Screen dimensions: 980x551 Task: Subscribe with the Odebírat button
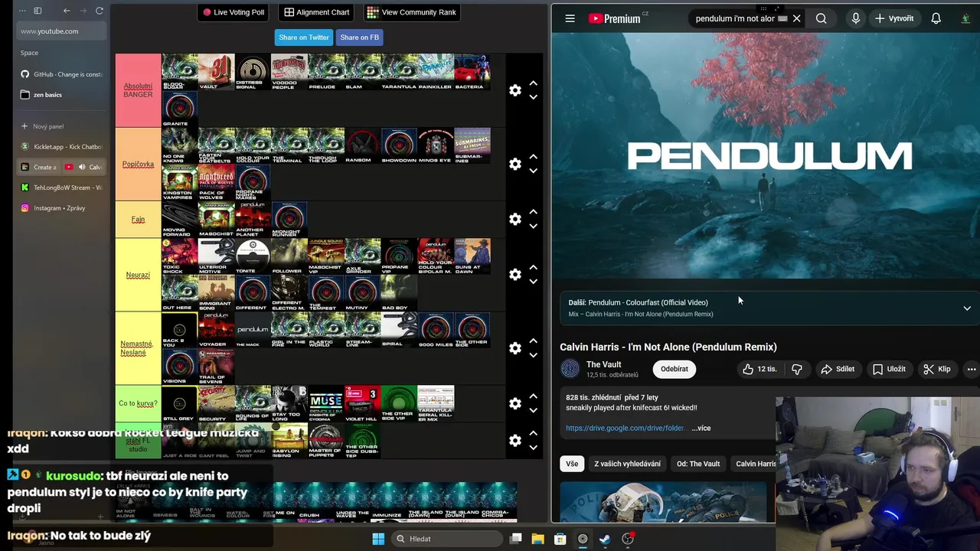coord(675,369)
